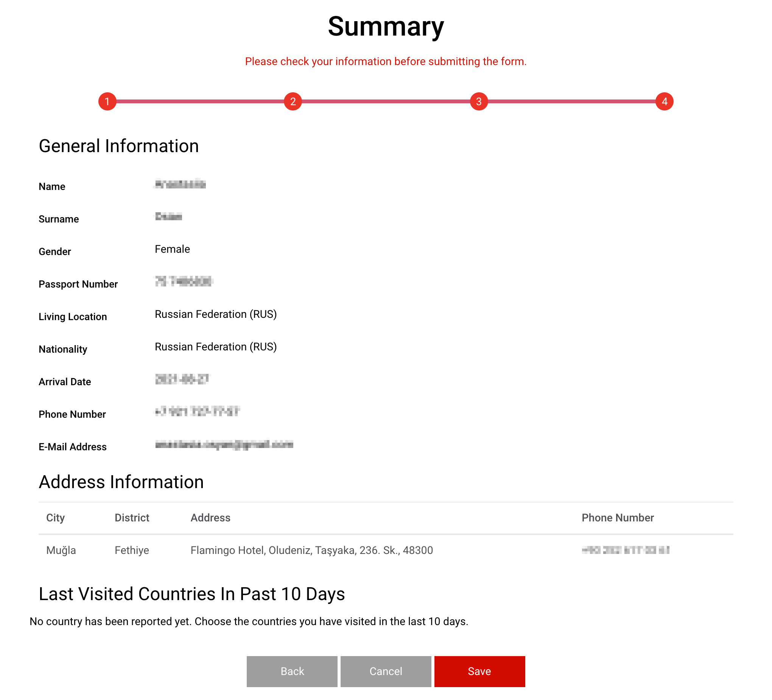Click the table 'Phone Number' column header
Image resolution: width=772 pixels, height=700 pixels.
coord(618,518)
